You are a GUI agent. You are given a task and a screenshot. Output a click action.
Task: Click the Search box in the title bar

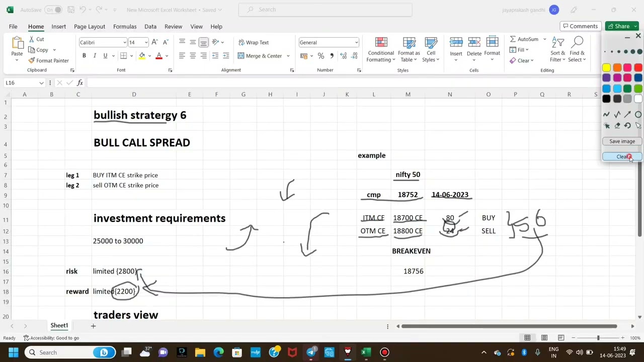point(325,10)
